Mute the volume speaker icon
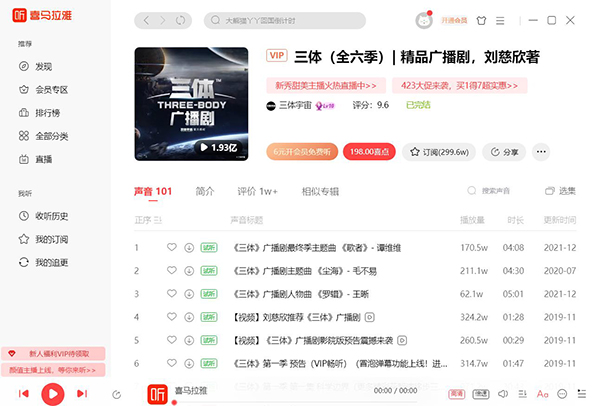 [x=503, y=394]
